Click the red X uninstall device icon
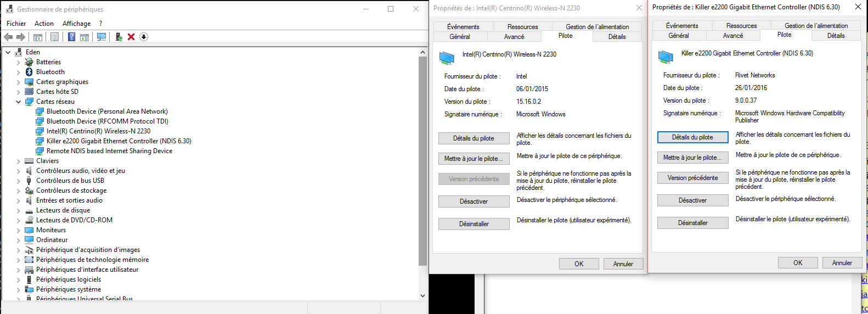Viewport: 868px width, 314px height. (131, 37)
